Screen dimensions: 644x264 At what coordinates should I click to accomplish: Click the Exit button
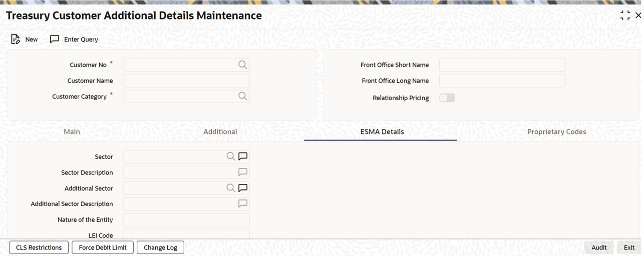tap(629, 247)
